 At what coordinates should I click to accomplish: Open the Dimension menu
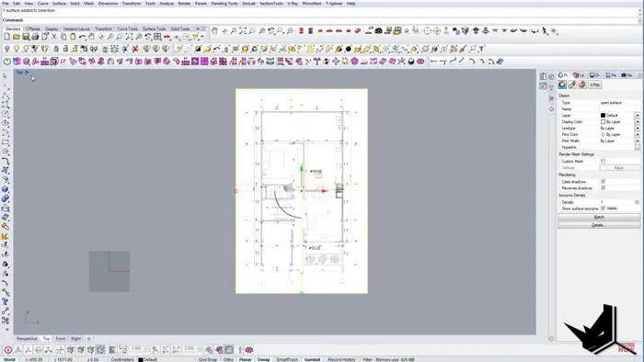108,4
